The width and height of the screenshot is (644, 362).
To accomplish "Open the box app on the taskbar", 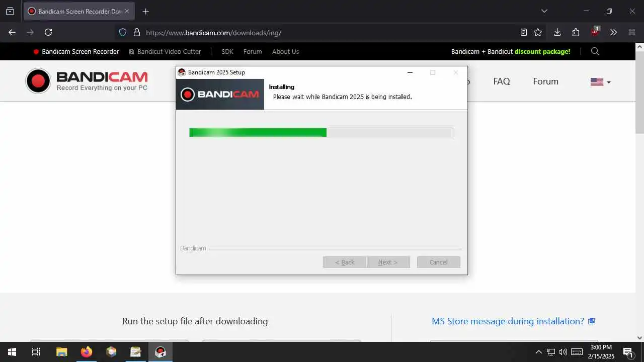I will (x=111, y=352).
